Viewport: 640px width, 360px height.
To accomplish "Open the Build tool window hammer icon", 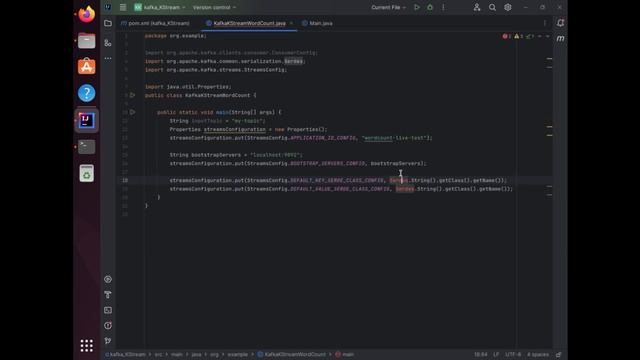I will pyautogui.click(x=108, y=295).
